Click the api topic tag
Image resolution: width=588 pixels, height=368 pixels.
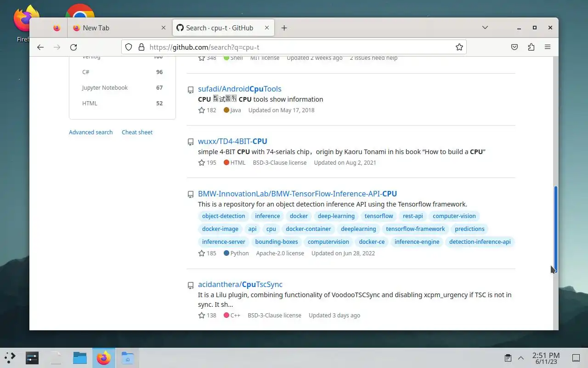click(252, 229)
